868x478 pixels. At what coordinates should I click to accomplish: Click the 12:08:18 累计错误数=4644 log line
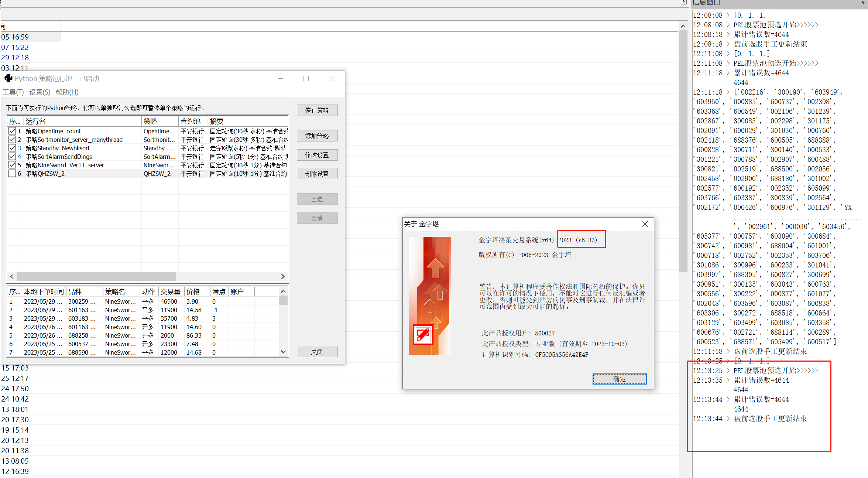741,34
